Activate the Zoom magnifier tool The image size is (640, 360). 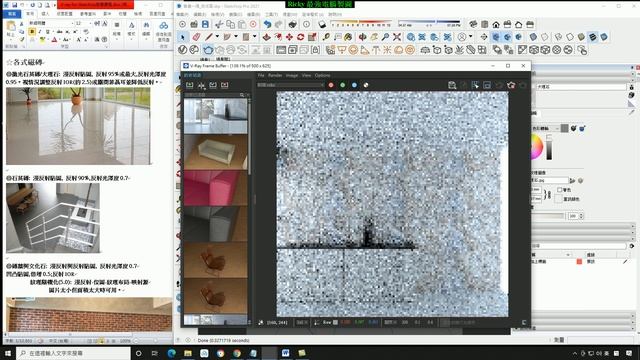tap(385, 37)
